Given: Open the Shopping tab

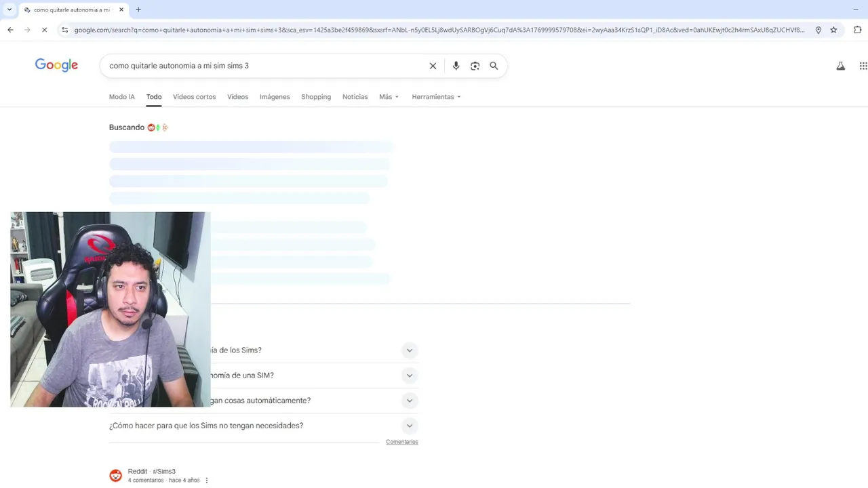Looking at the screenshot, I should click(316, 97).
